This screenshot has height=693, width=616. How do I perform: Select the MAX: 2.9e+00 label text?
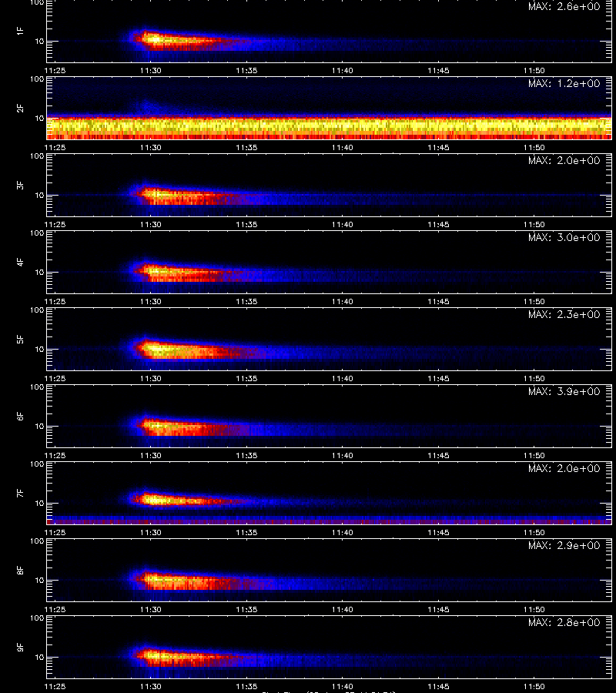[564, 546]
